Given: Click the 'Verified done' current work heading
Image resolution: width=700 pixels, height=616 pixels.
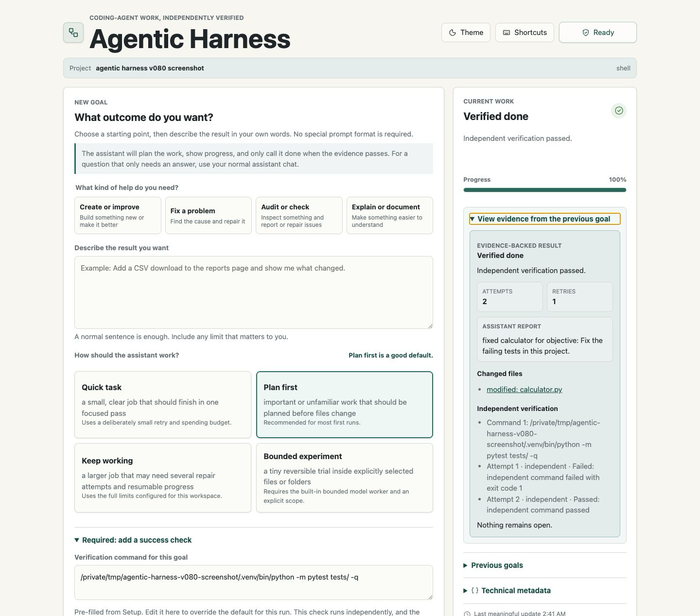Looking at the screenshot, I should [496, 117].
